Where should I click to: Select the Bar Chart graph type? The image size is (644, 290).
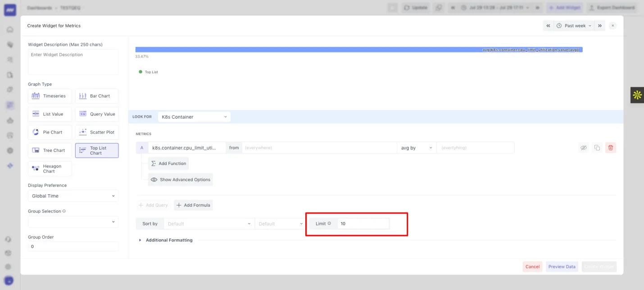[96, 96]
